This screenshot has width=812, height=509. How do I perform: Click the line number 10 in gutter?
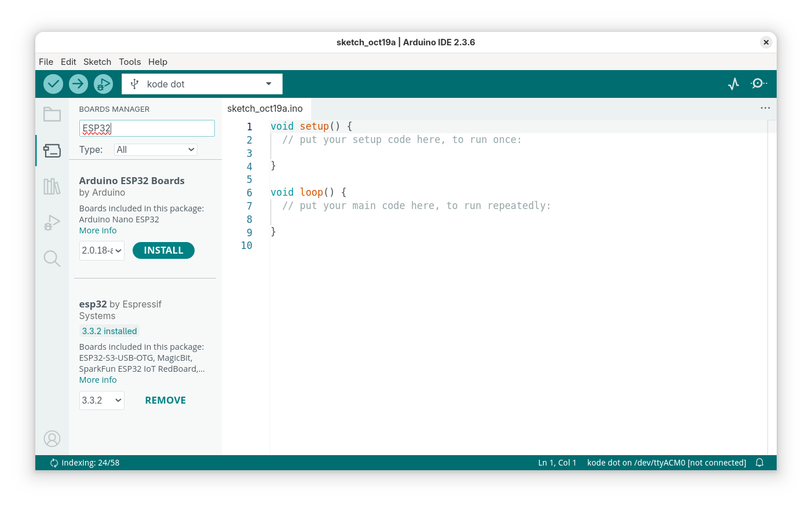click(247, 246)
